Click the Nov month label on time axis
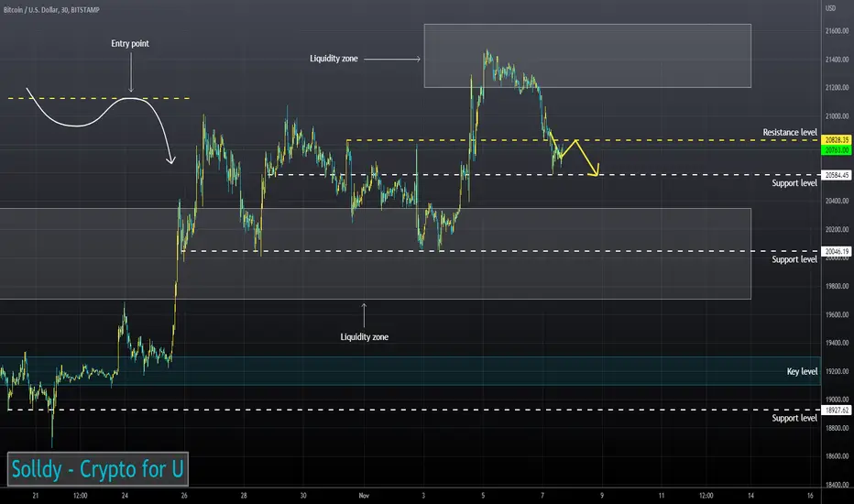 click(364, 495)
